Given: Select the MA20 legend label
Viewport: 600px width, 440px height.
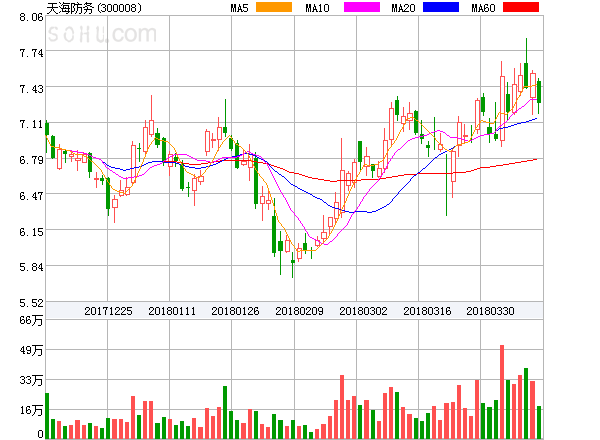Looking at the screenshot, I should pyautogui.click(x=403, y=8).
